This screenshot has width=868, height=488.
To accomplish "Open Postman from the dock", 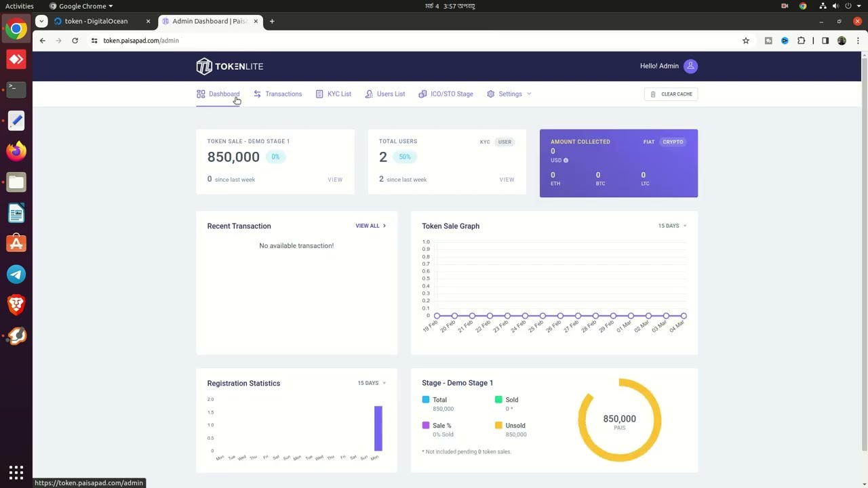I will (x=16, y=335).
